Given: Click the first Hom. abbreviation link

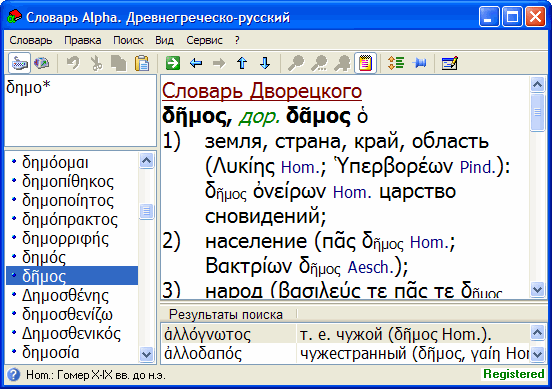Looking at the screenshot, I should click(x=300, y=167).
